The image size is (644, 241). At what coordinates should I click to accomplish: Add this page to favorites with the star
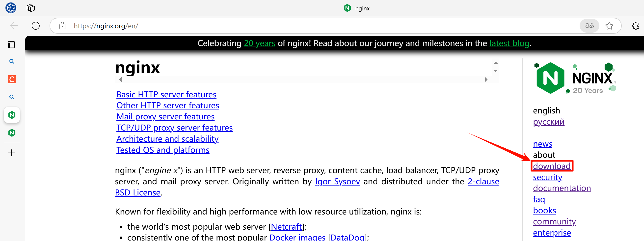609,26
